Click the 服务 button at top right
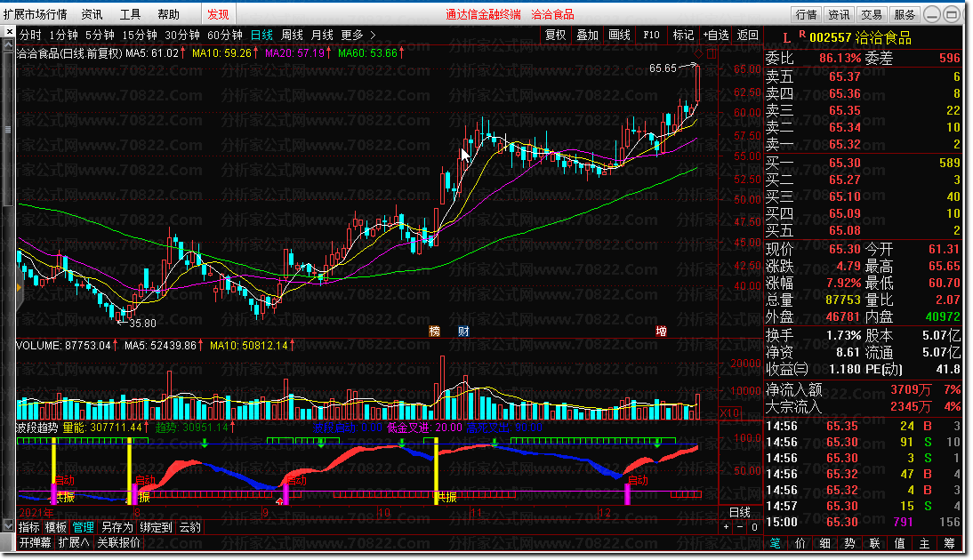973x560 pixels. (905, 14)
